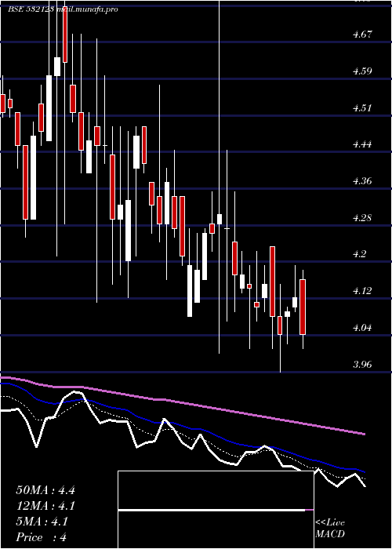Click the MACD histogram panel box

click(216, 510)
